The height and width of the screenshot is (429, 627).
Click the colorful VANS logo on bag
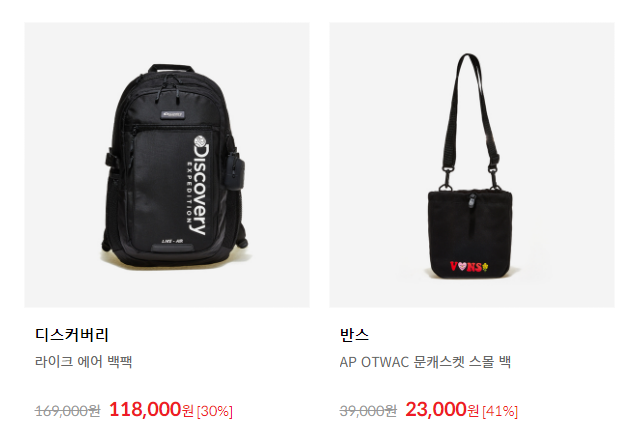tap(469, 266)
